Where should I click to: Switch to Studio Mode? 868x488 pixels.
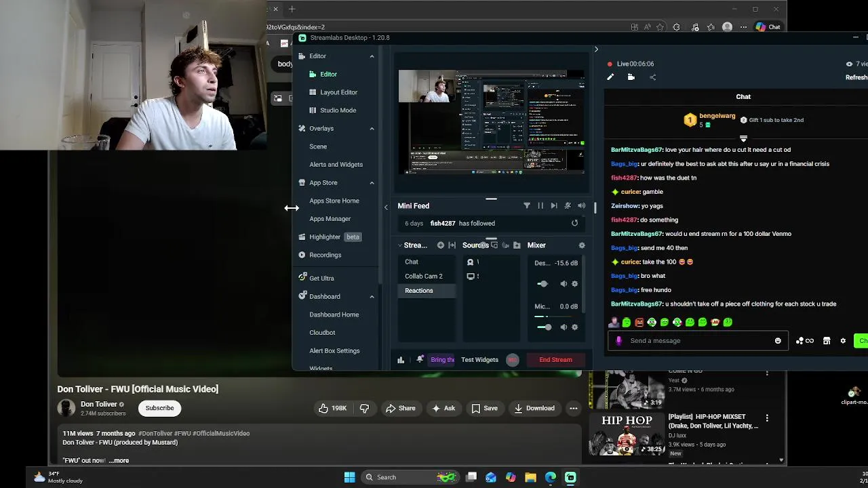click(x=338, y=110)
